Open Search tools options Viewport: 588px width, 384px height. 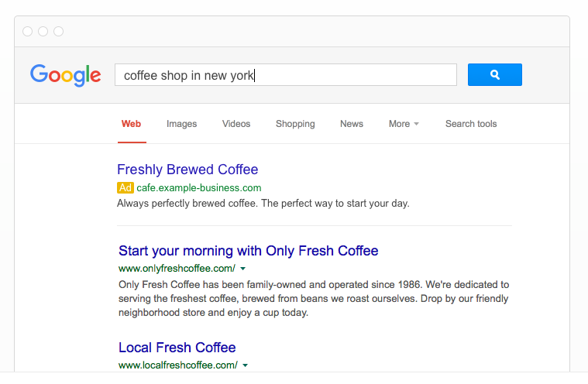[471, 124]
